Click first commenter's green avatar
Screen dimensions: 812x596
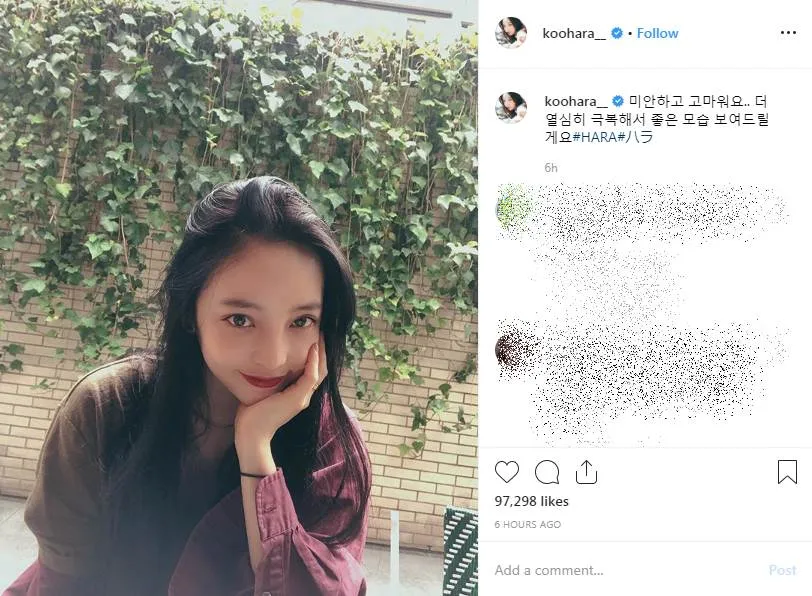[511, 209]
